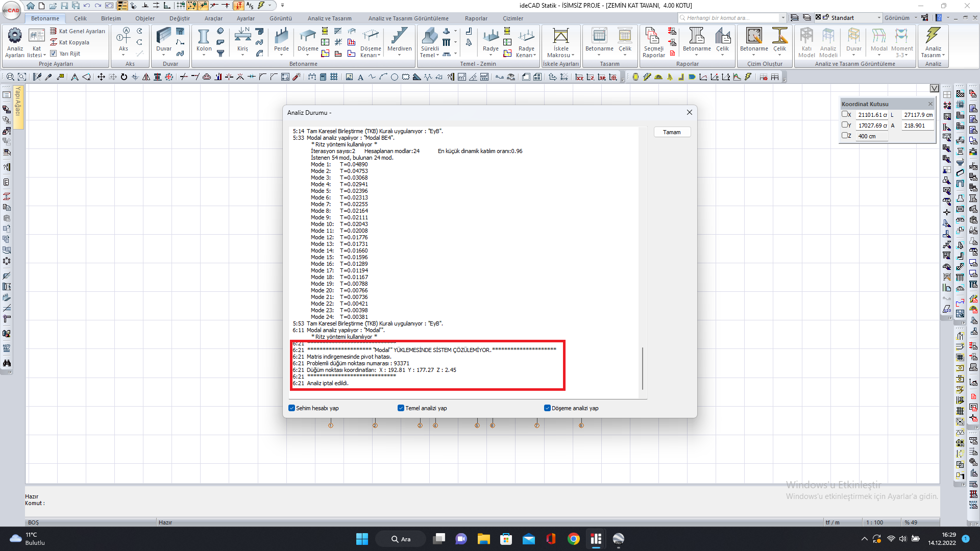Select the Radye foundation tool
The image size is (980, 551).
(491, 37)
